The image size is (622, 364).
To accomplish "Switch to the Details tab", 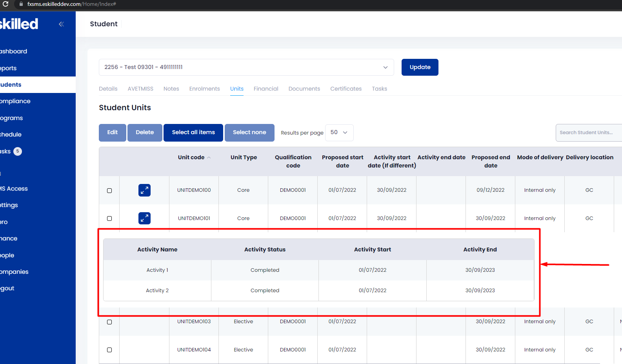I will pyautogui.click(x=108, y=89).
